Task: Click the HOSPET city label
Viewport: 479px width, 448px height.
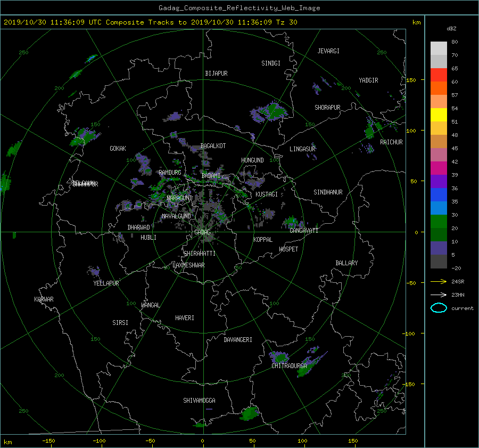Action: coord(288,249)
